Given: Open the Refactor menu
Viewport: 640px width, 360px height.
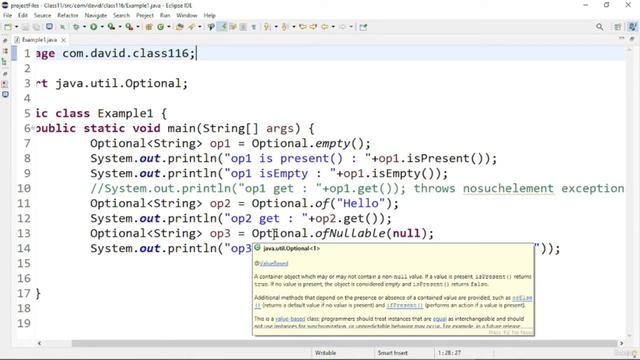Looking at the screenshot, I should pos(67,16).
